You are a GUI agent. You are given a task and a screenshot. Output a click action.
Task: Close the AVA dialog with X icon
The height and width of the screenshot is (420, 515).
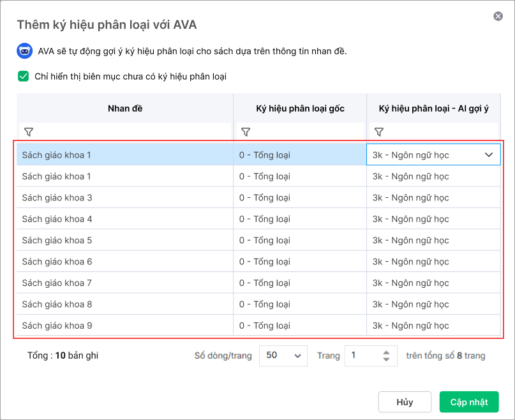[498, 16]
